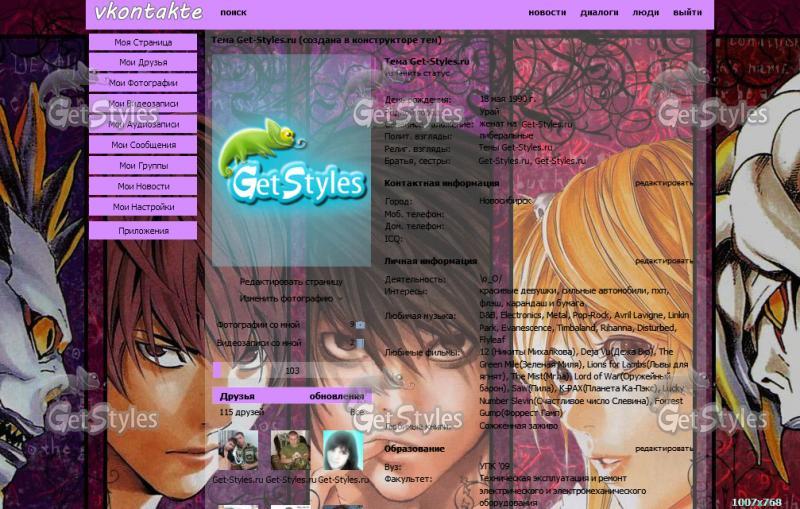The height and width of the screenshot is (509, 800).
Task: Click Редактировать страницу link
Action: click(291, 282)
